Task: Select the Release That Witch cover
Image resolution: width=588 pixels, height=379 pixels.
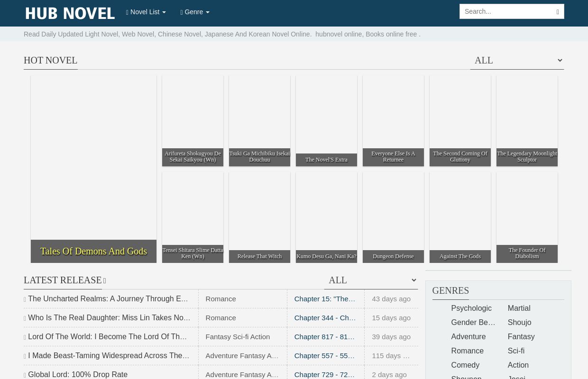Action: (259, 217)
